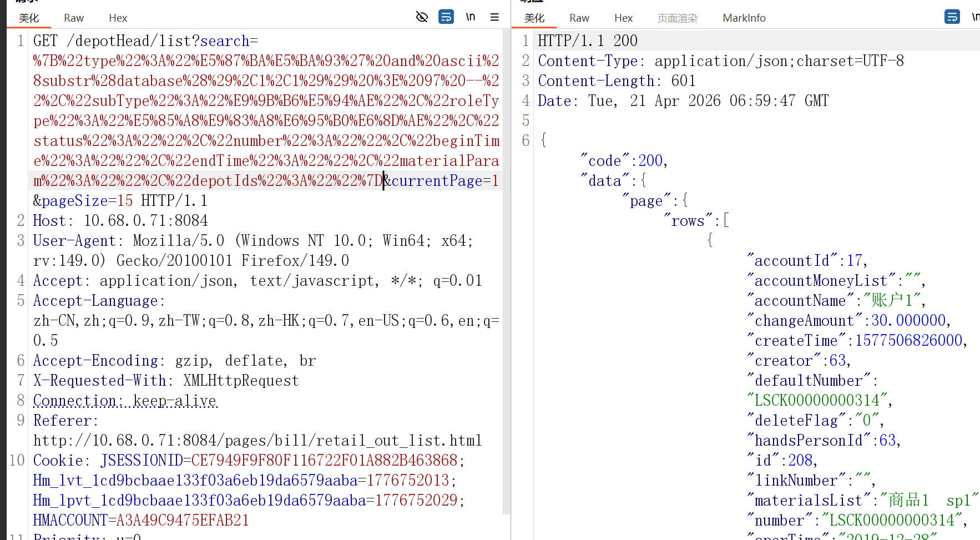Open response MarkInfo tab

pos(744,18)
